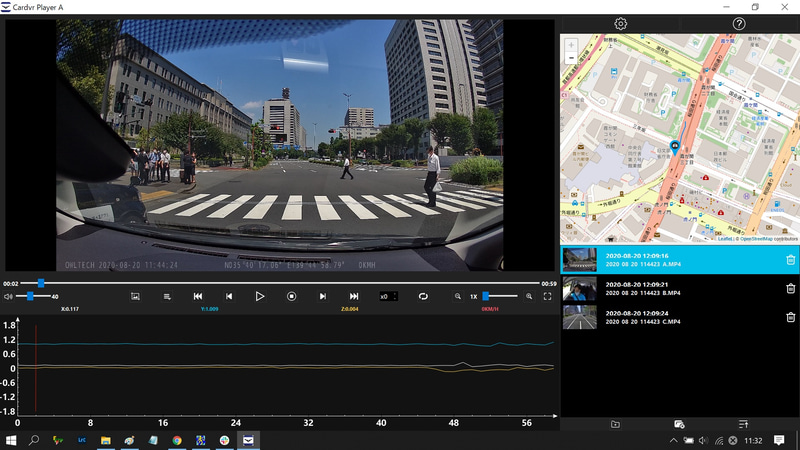
Task: Take a snapshot of the video
Action: pos(135,296)
